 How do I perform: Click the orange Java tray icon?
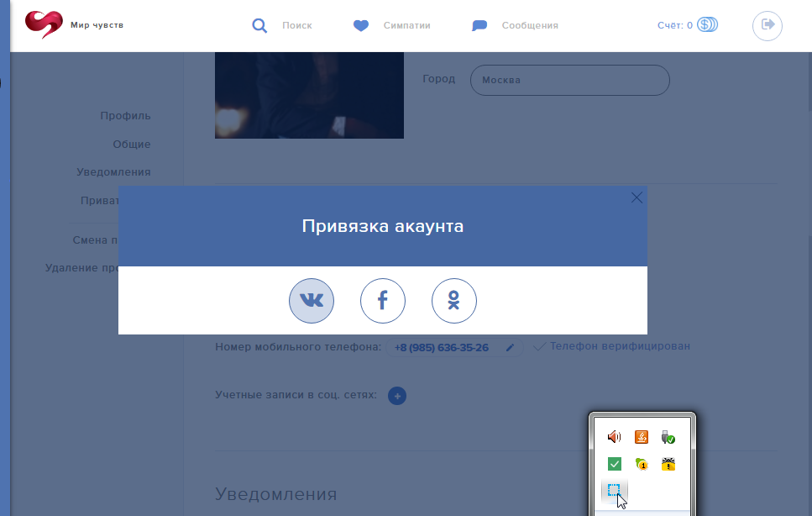641,437
